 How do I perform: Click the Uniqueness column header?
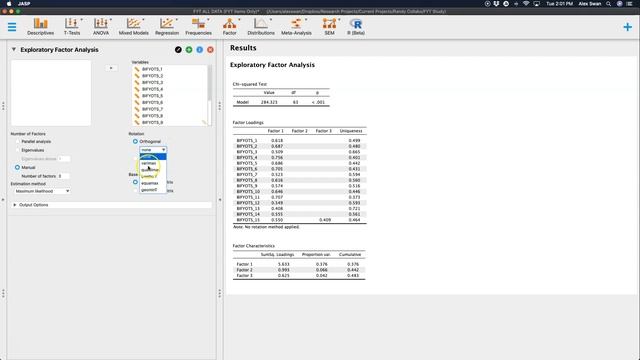351,131
